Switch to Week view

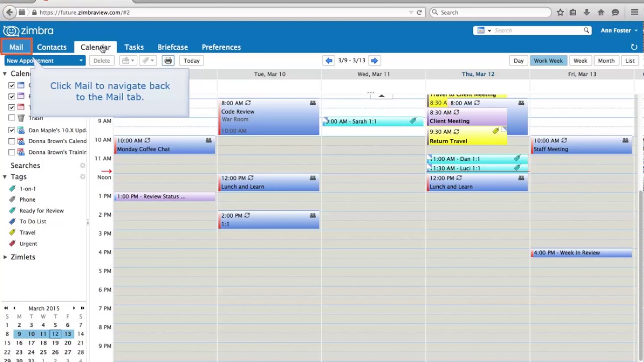(580, 61)
